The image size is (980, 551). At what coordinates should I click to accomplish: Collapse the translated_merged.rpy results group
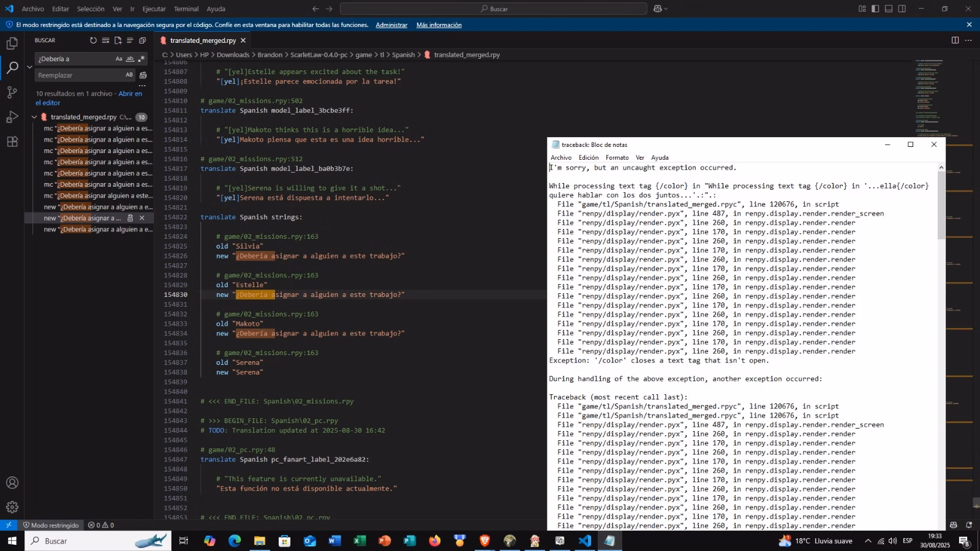[x=34, y=117]
